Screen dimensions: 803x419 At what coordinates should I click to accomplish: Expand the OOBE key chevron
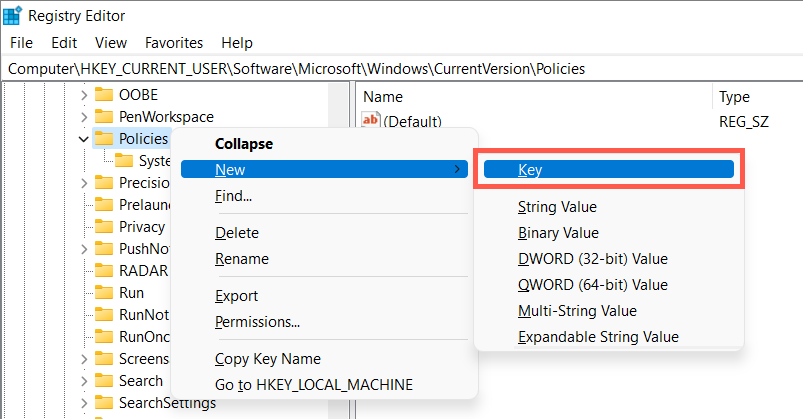point(83,95)
